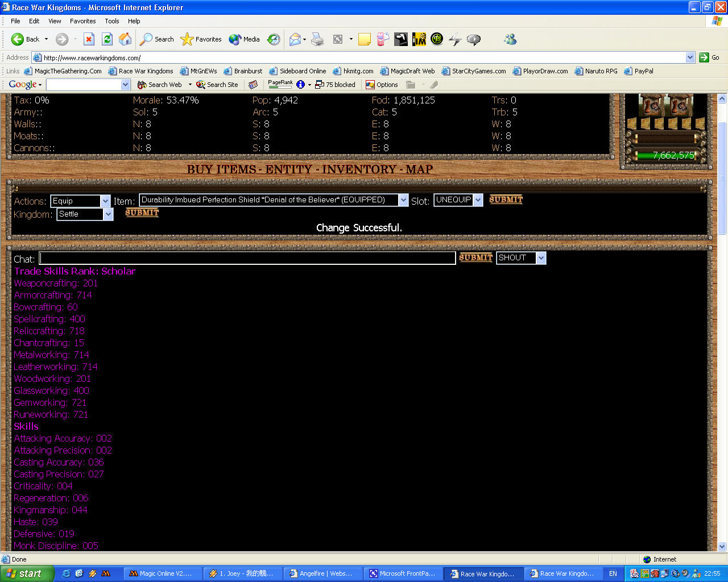The image size is (728, 582).
Task: Refresh the page using the green arrows icon
Action: coord(107,39)
